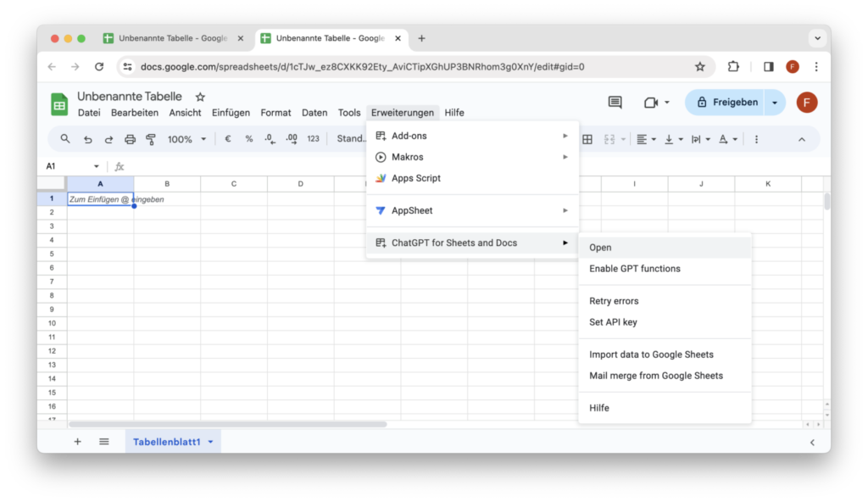This screenshot has height=502, width=868.
Task: Open the comment history
Action: point(615,102)
